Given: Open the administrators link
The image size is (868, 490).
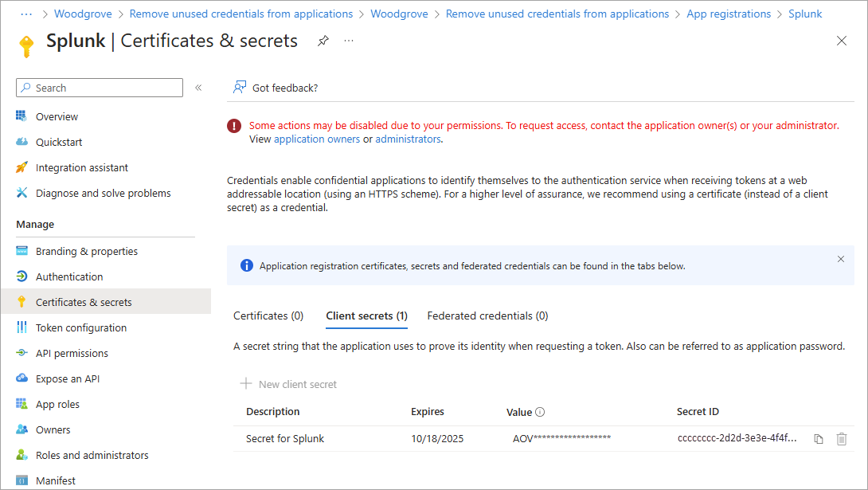Looking at the screenshot, I should coord(408,139).
